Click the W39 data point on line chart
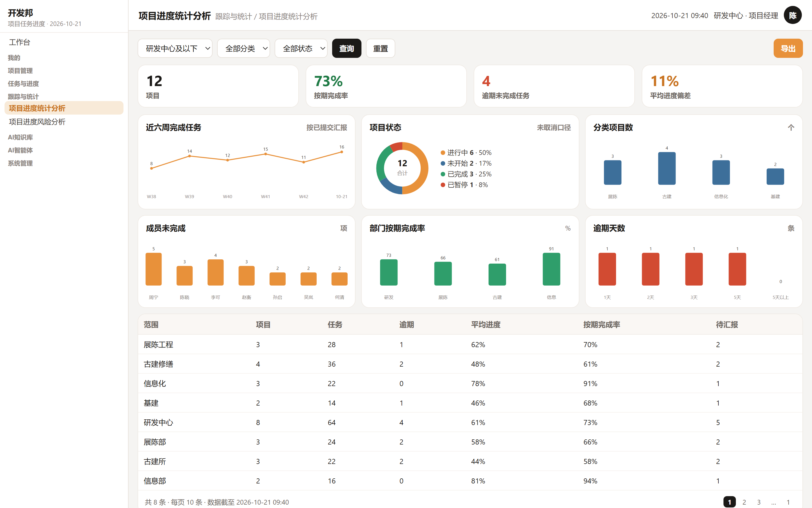 [189, 156]
